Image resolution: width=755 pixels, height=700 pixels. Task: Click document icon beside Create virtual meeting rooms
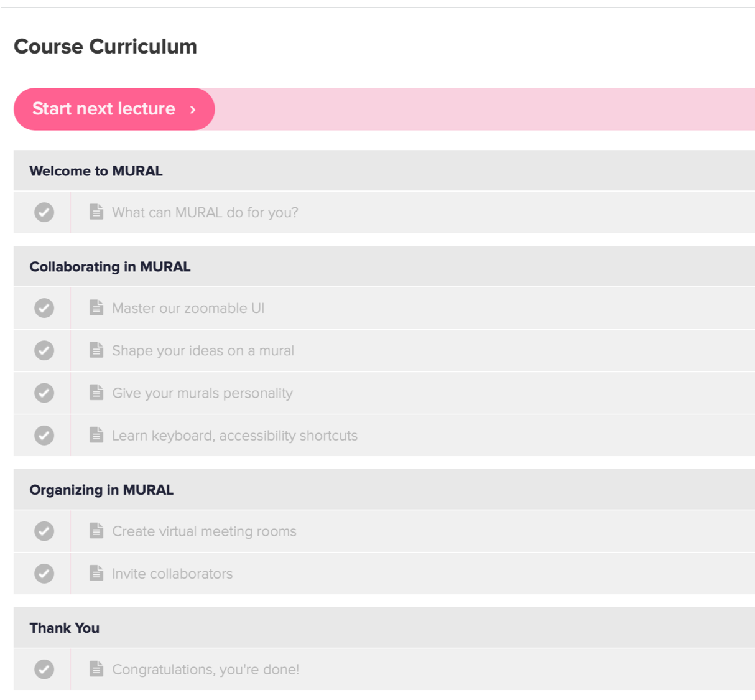pos(96,530)
